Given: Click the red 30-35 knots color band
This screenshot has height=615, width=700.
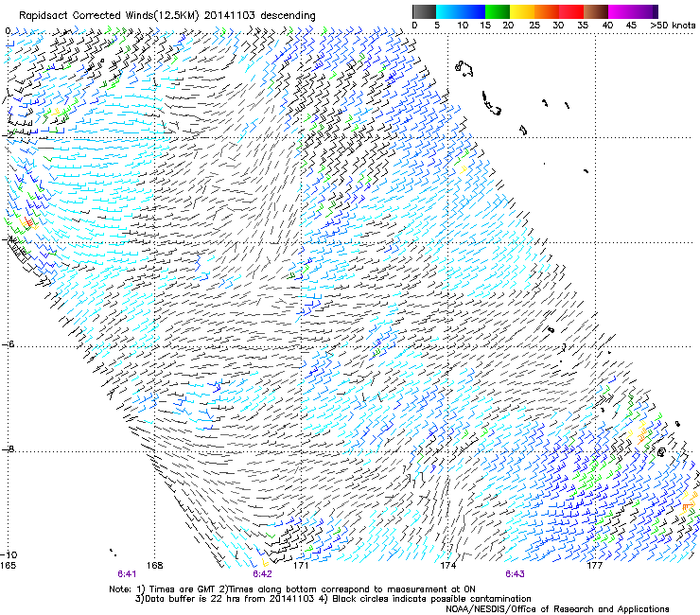Looking at the screenshot, I should [x=571, y=11].
